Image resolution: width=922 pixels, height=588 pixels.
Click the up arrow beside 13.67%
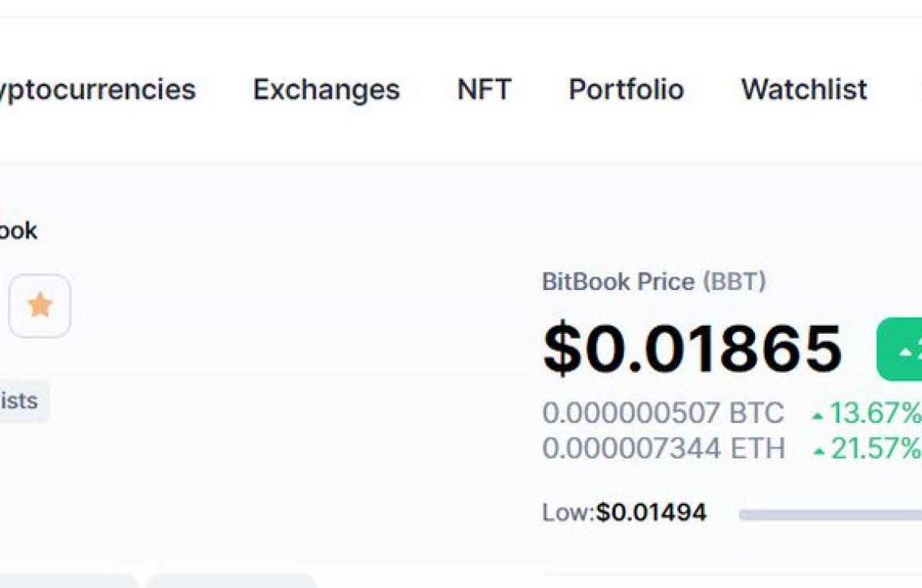[817, 416]
